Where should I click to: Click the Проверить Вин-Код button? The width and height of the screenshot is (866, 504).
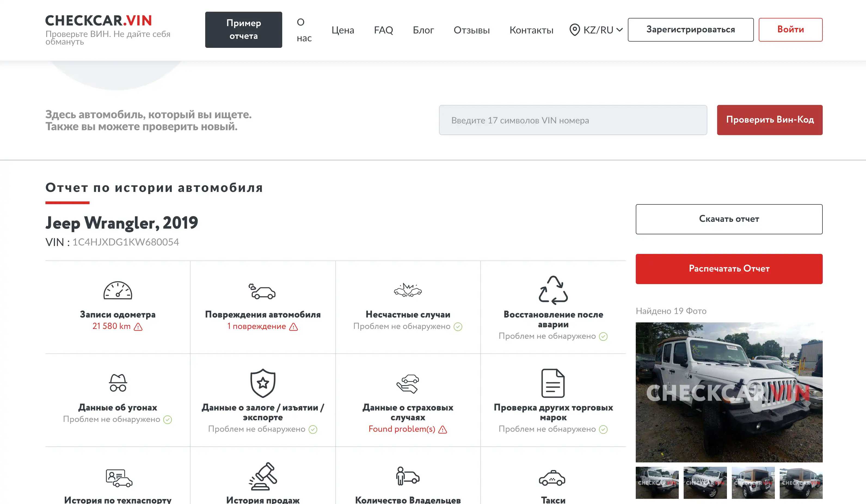point(769,120)
